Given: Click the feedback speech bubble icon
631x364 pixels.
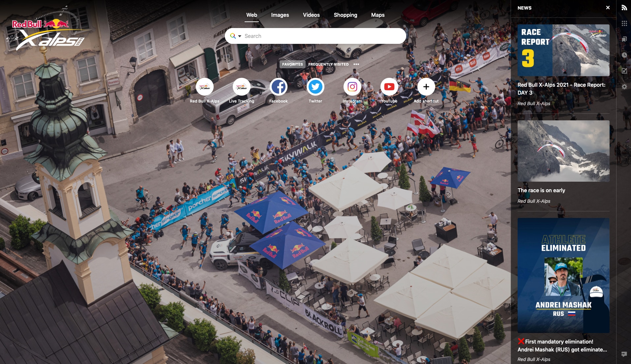Looking at the screenshot, I should click(624, 354).
